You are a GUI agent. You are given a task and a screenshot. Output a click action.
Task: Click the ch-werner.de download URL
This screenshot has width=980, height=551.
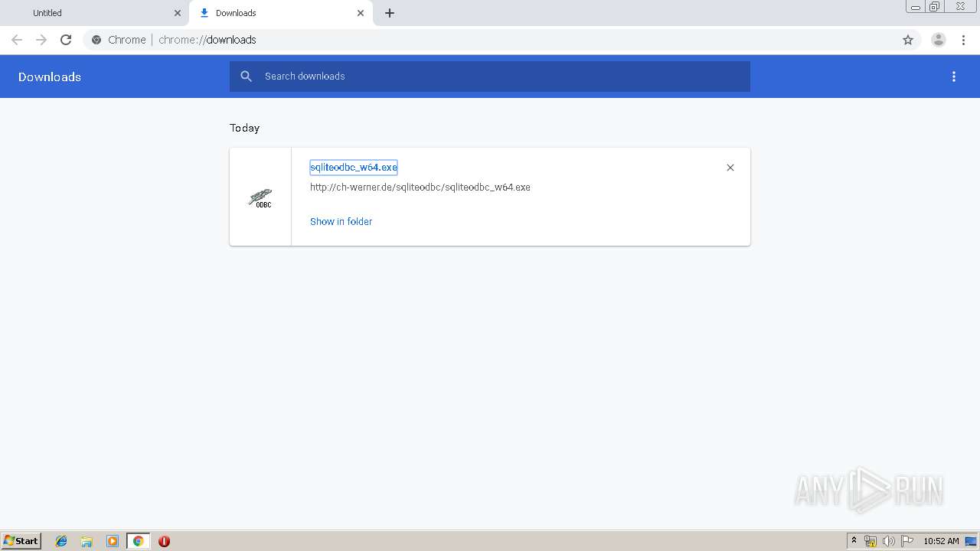(420, 187)
